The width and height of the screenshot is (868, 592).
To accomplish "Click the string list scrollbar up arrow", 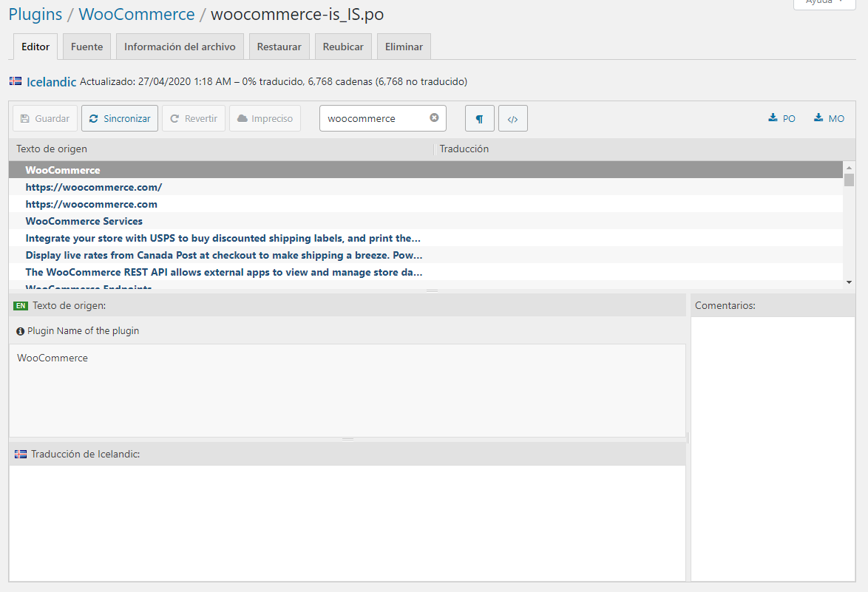I will tap(850, 167).
